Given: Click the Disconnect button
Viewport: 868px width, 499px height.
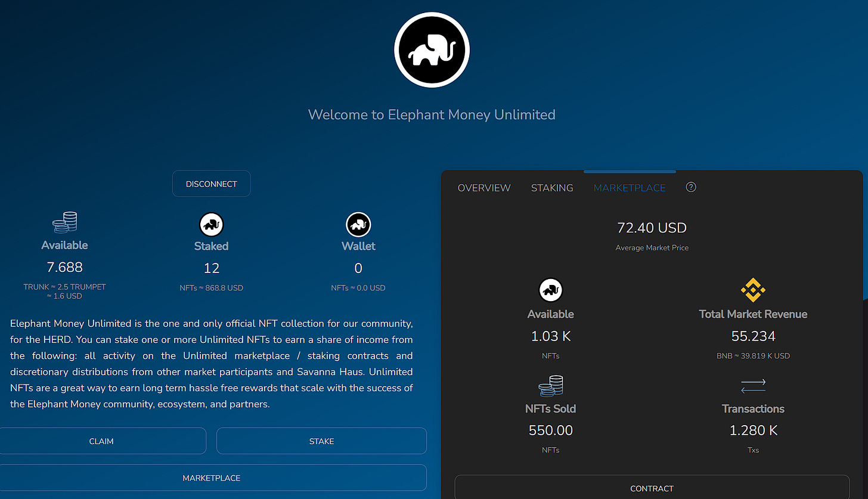Looking at the screenshot, I should 212,184.
